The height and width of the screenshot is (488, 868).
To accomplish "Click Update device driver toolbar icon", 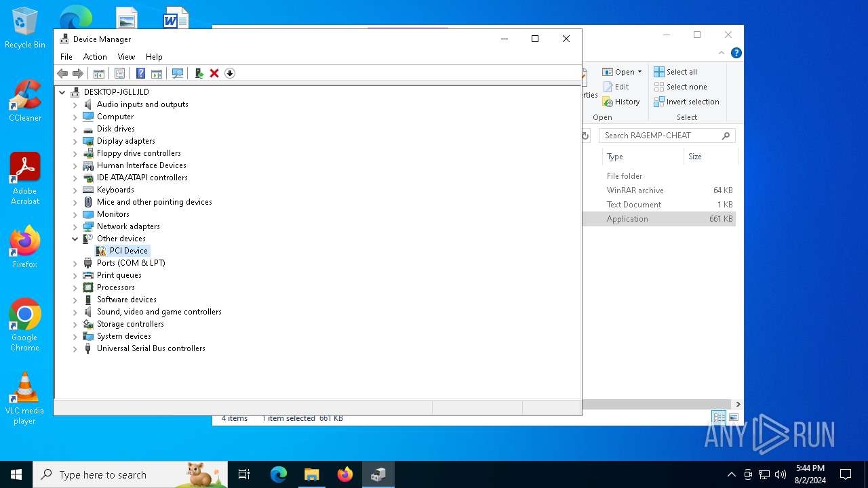I will pos(199,73).
